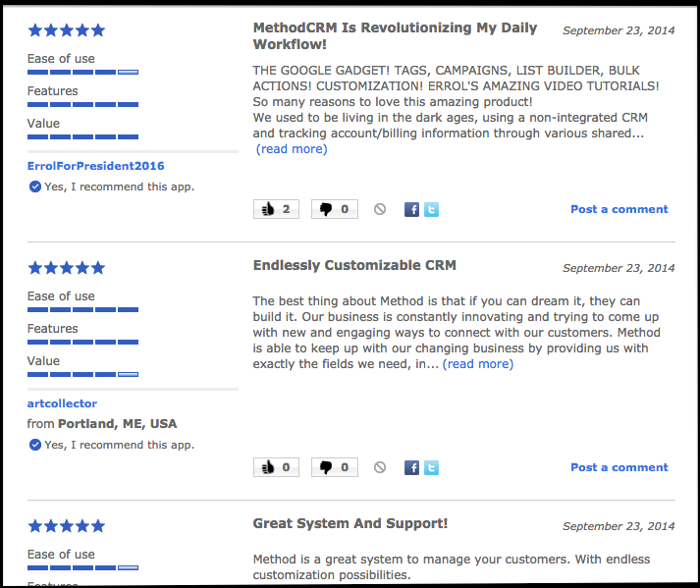This screenshot has width=700, height=588.
Task: Share ErrolForPresident2016's review on Twitter
Action: (x=431, y=209)
